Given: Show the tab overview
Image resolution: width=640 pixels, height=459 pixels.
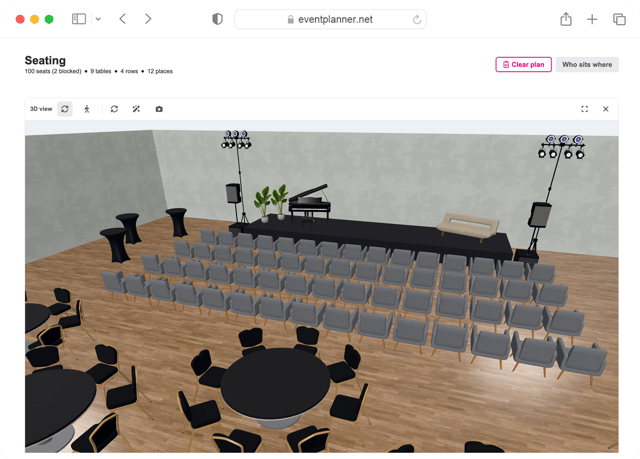Looking at the screenshot, I should tap(619, 19).
